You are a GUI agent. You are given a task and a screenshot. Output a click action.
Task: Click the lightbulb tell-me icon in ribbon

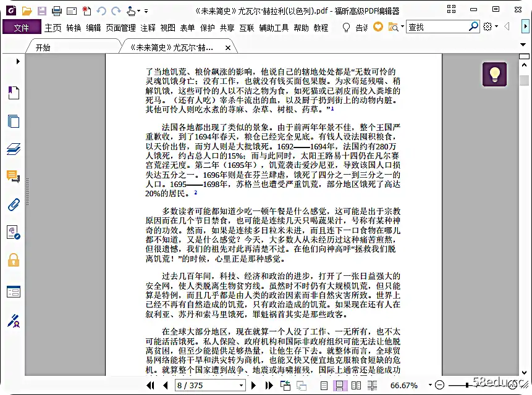coord(346,27)
